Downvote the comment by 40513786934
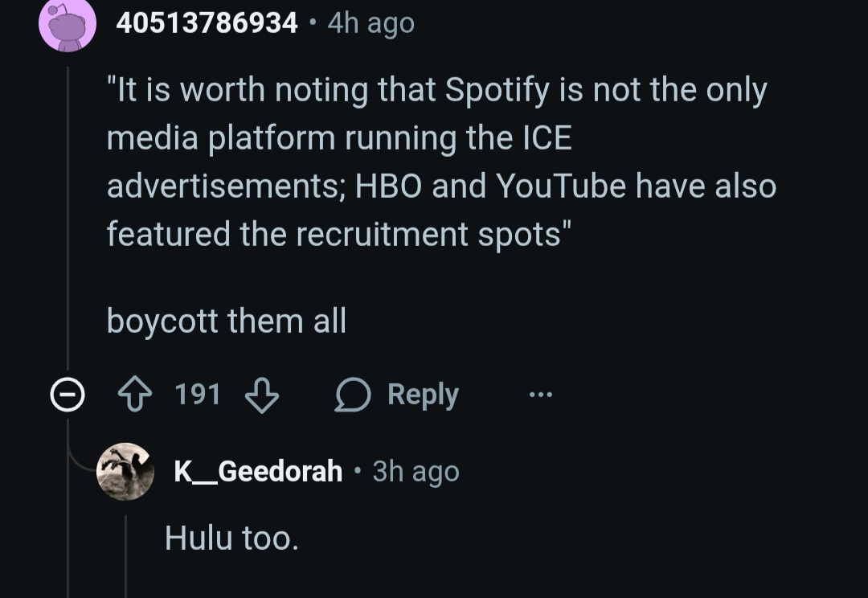Image resolution: width=868 pixels, height=598 pixels. pos(261,395)
